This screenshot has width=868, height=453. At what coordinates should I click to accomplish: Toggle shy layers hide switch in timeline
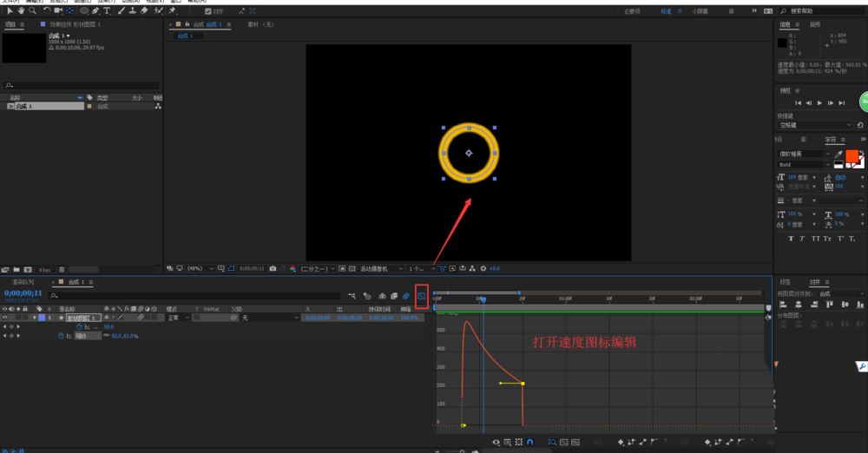coord(381,296)
